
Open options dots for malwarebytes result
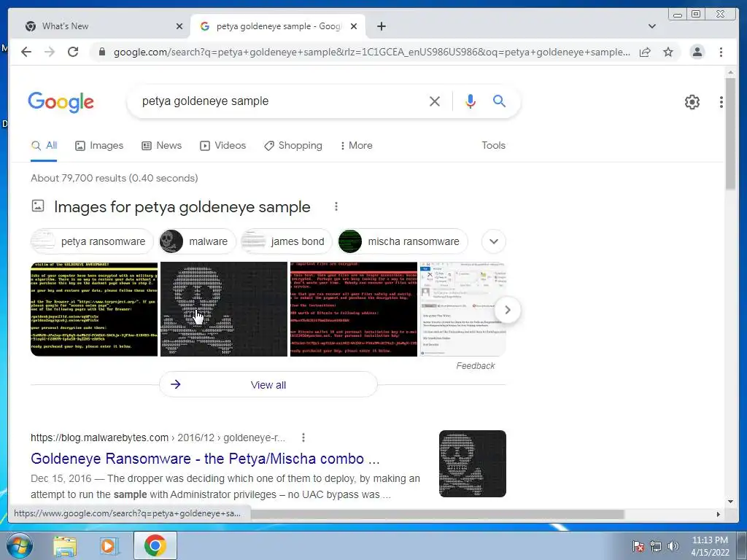pyautogui.click(x=303, y=437)
